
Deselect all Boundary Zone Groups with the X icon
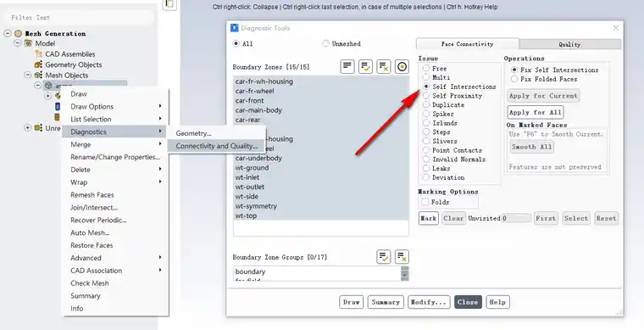(402, 256)
